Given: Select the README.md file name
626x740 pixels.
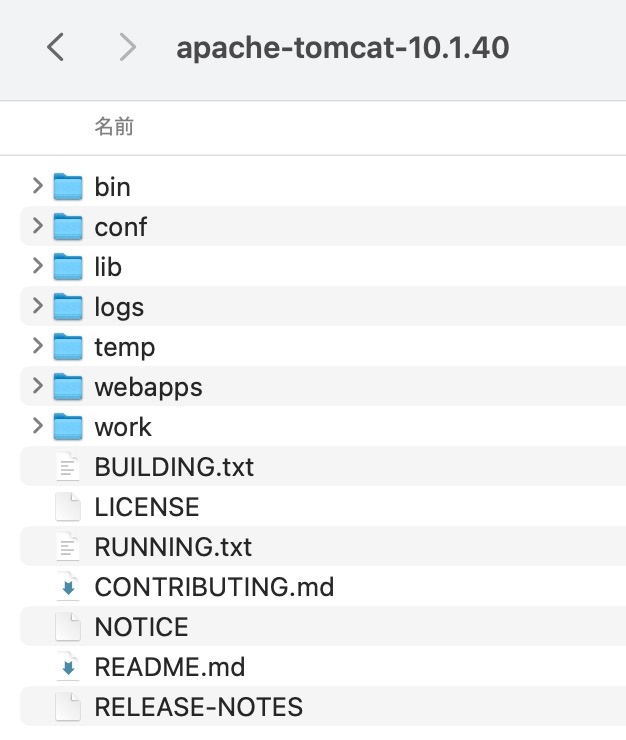Looking at the screenshot, I should [x=169, y=667].
